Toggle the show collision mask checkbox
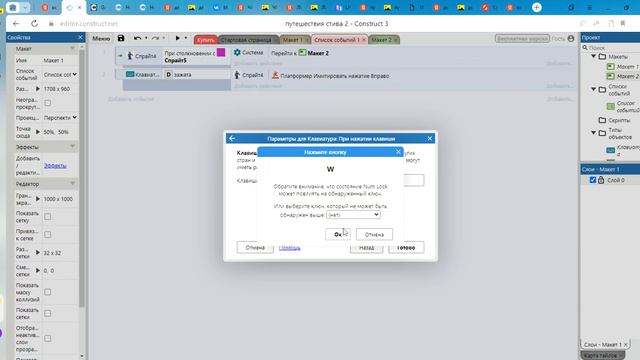Viewport: 640px width, 360px height. coord(48,292)
